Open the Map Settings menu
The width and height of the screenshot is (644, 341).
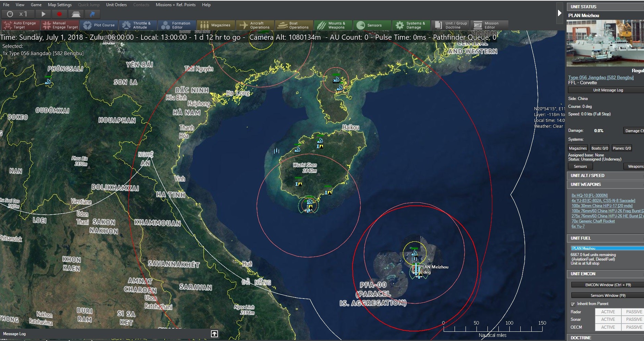click(59, 4)
